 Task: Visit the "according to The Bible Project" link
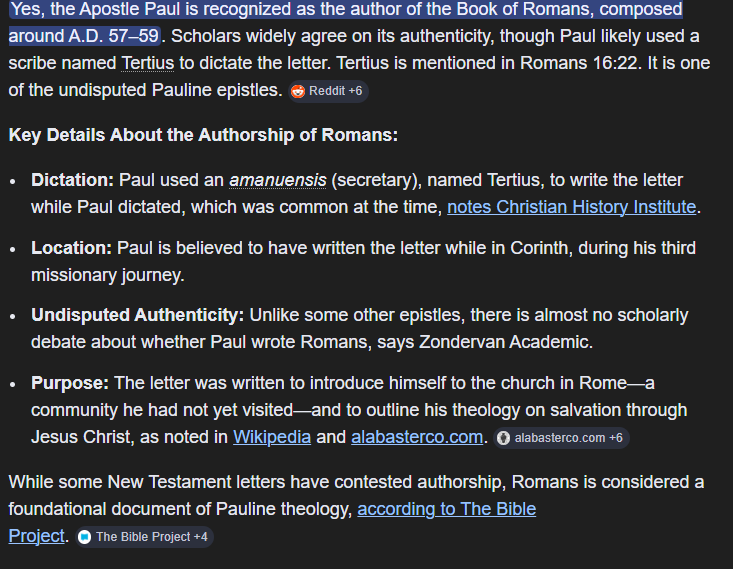446,509
